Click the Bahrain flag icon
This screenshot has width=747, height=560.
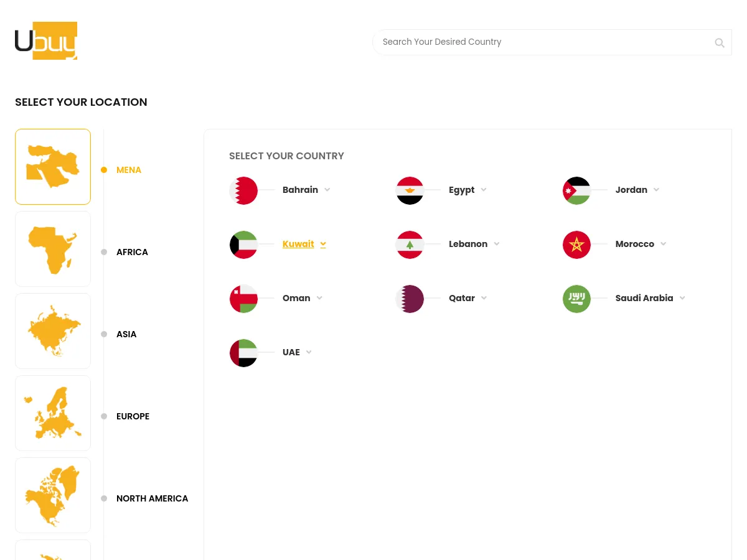[243, 190]
